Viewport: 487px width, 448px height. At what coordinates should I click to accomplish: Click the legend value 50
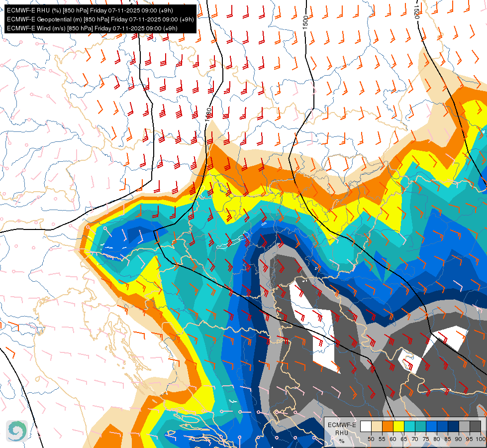click(x=371, y=439)
